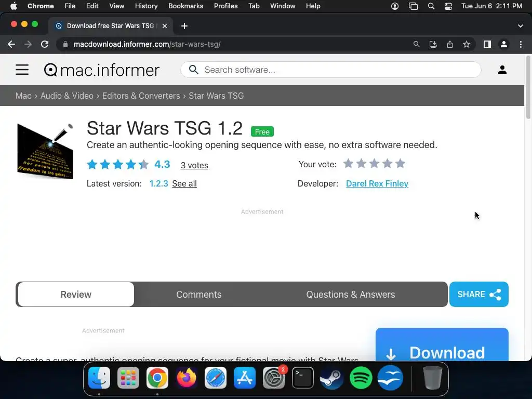Open the History menu

pos(146,6)
